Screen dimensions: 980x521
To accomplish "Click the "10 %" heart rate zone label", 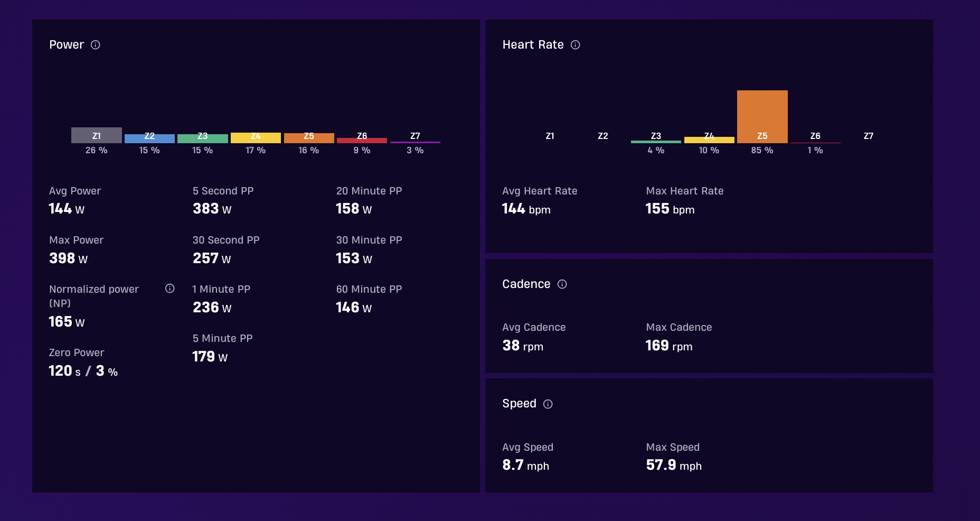I will [x=709, y=151].
